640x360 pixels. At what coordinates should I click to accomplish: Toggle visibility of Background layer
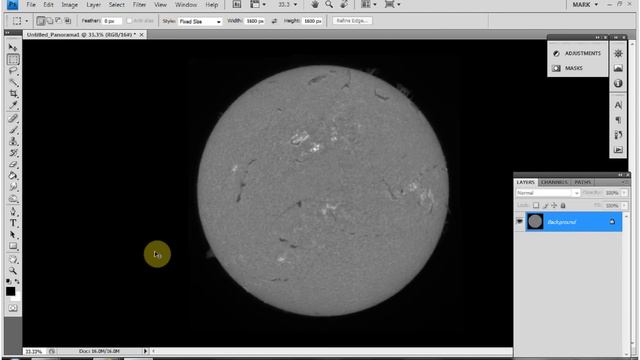520,222
